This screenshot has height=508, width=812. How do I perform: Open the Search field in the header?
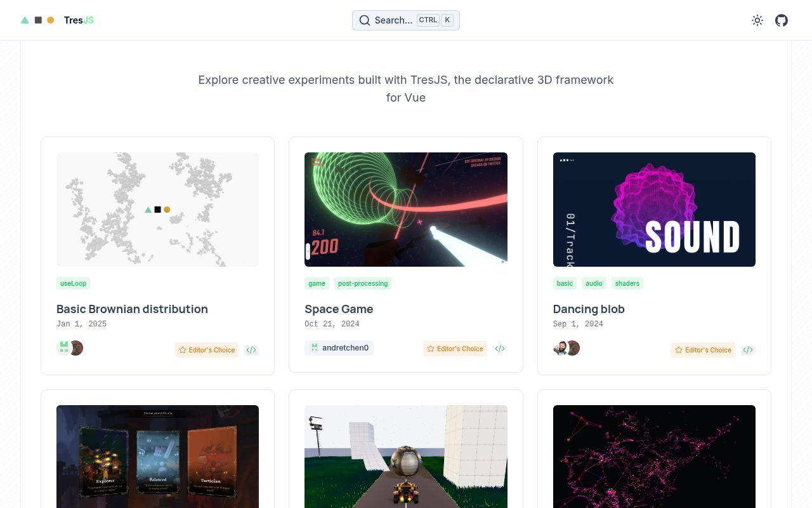pos(406,20)
